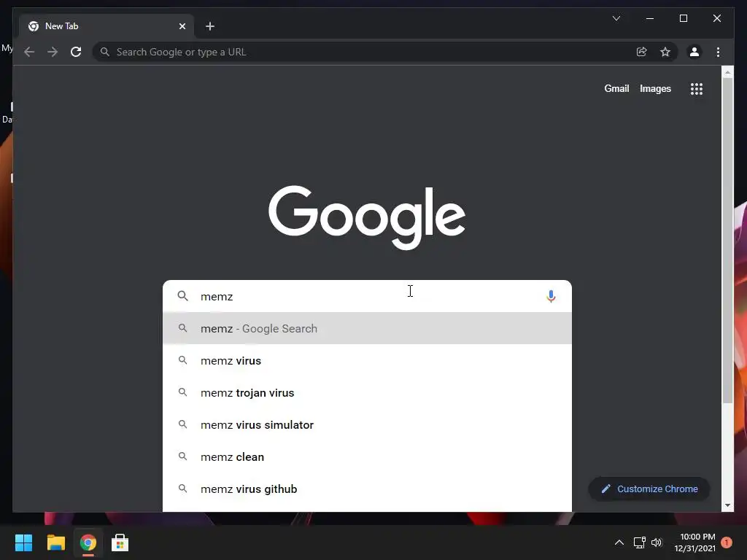Screen dimensions: 747x560
Task: Click the page scrollbar up arrow
Action: point(727,72)
